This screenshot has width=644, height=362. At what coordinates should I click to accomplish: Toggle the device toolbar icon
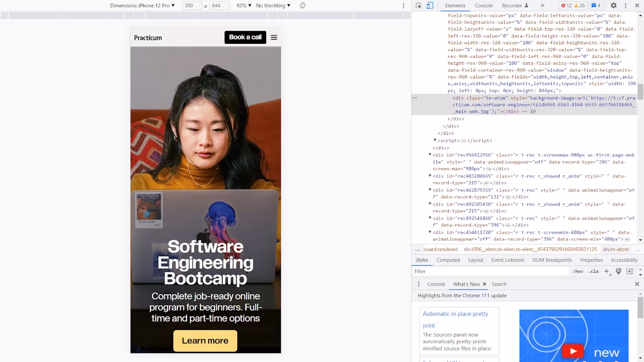coord(430,6)
